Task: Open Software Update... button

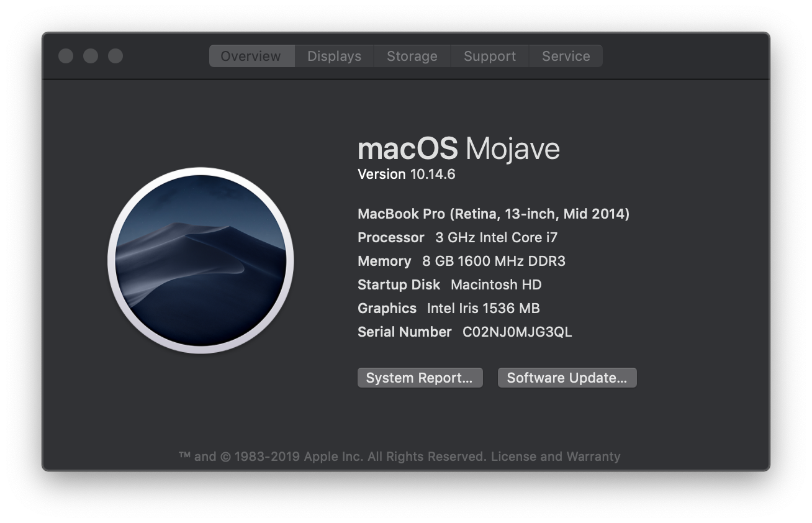Action: tap(567, 378)
